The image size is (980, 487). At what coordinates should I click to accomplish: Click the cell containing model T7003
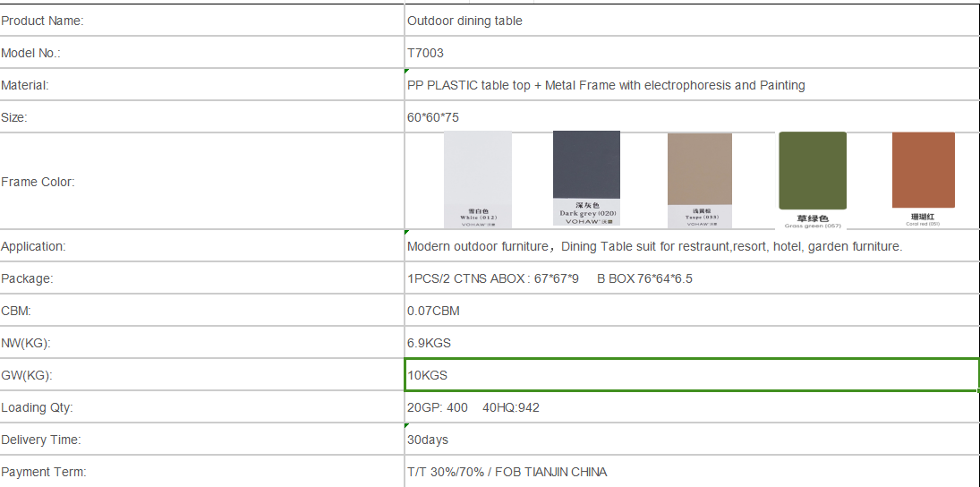pyautogui.click(x=691, y=53)
